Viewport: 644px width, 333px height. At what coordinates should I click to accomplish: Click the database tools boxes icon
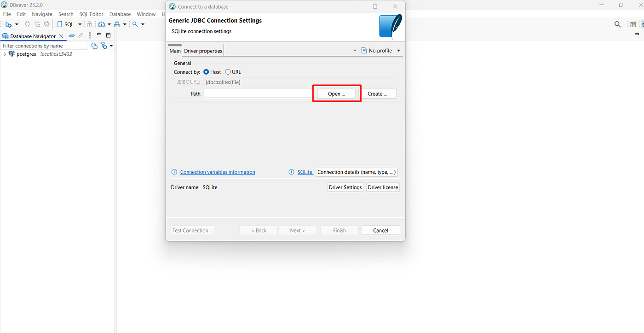(117, 24)
